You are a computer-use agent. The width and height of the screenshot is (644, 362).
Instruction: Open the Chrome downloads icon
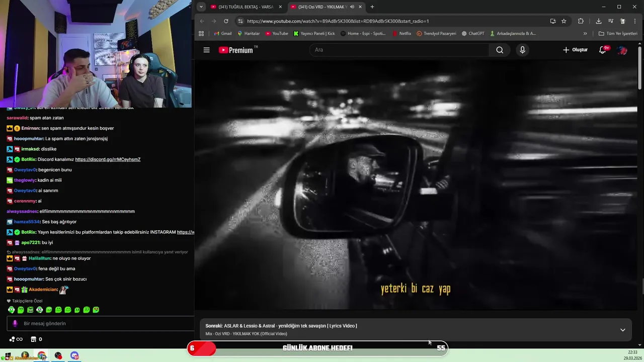point(598,21)
